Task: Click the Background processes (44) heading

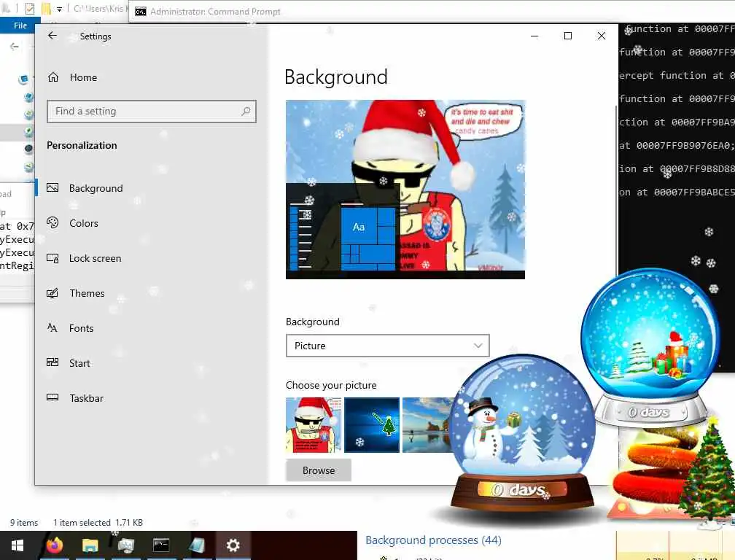Action: point(433,540)
